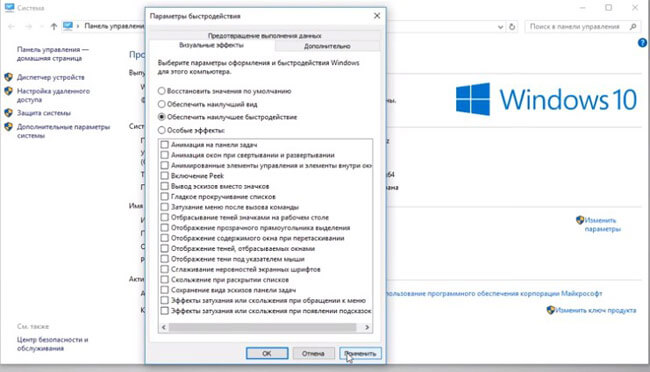The image size is (650, 372).
Task: Click the refresh icon beside address bar
Action: pyautogui.click(x=512, y=27)
